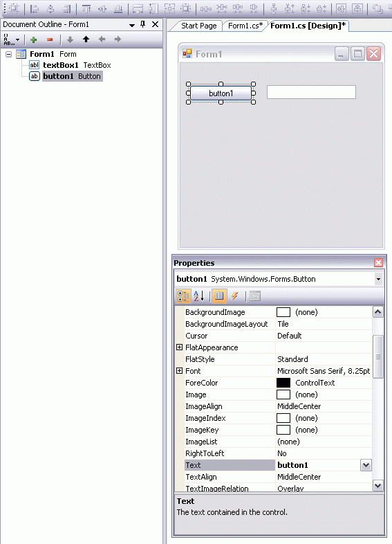Click the Bring to Front icon

coord(377,8)
